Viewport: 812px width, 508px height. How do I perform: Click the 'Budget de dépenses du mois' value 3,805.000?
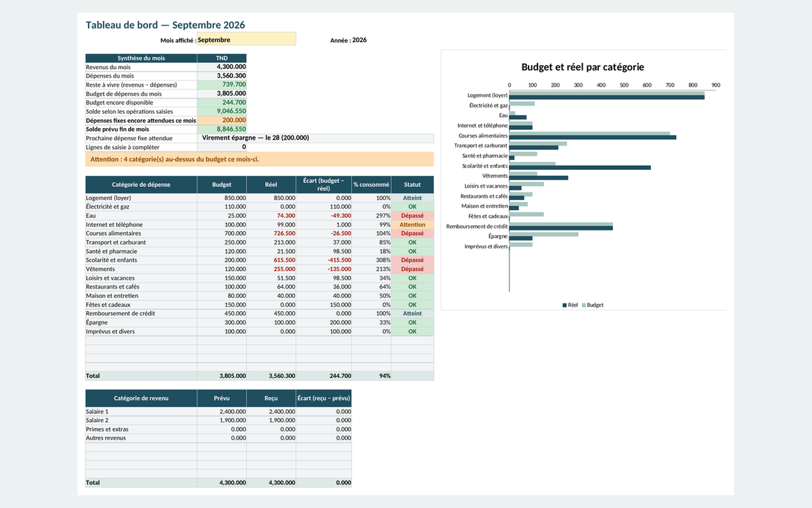pos(222,93)
